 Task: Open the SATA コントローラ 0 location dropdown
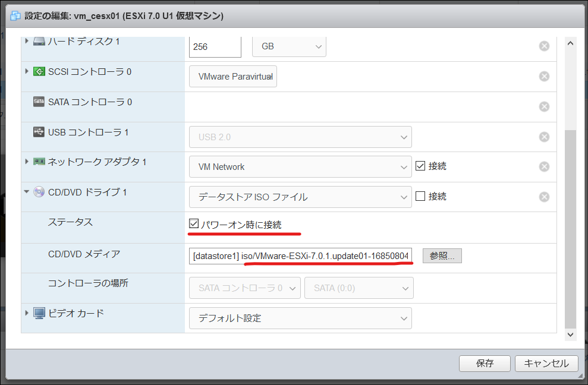(245, 288)
